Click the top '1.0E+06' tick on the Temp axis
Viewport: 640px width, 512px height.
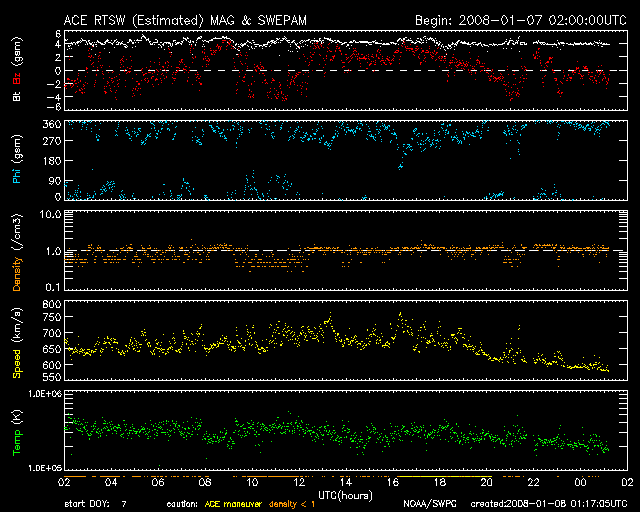pyautogui.click(x=45, y=394)
